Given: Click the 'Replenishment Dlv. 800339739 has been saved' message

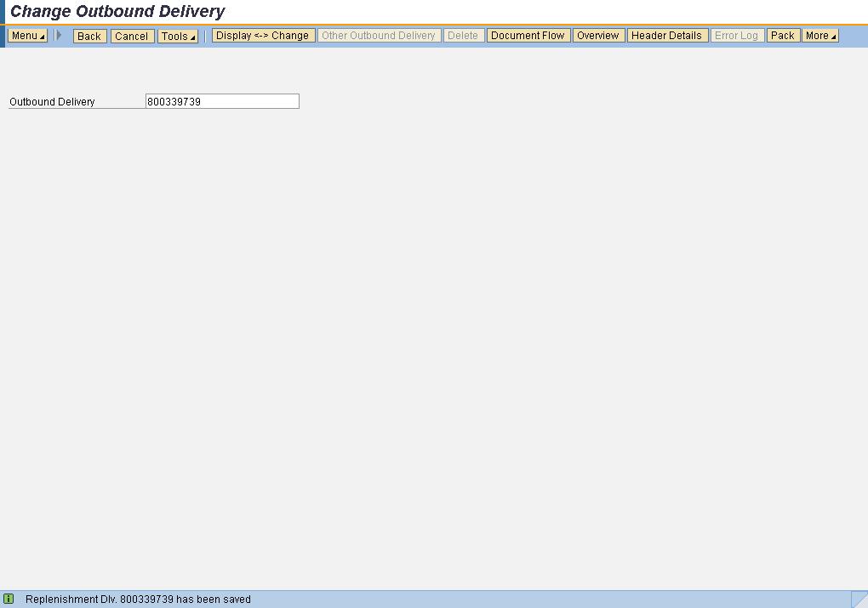Looking at the screenshot, I should pyautogui.click(x=139, y=599).
